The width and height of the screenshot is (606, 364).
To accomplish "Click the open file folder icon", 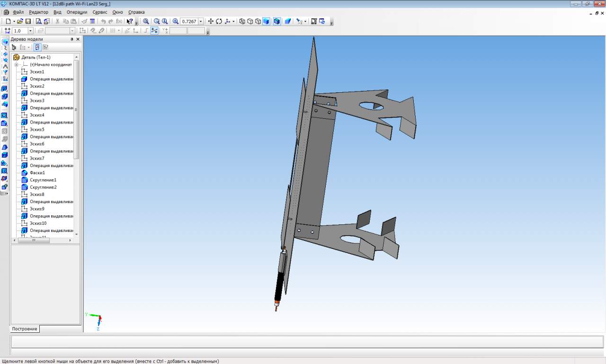I will [20, 21].
